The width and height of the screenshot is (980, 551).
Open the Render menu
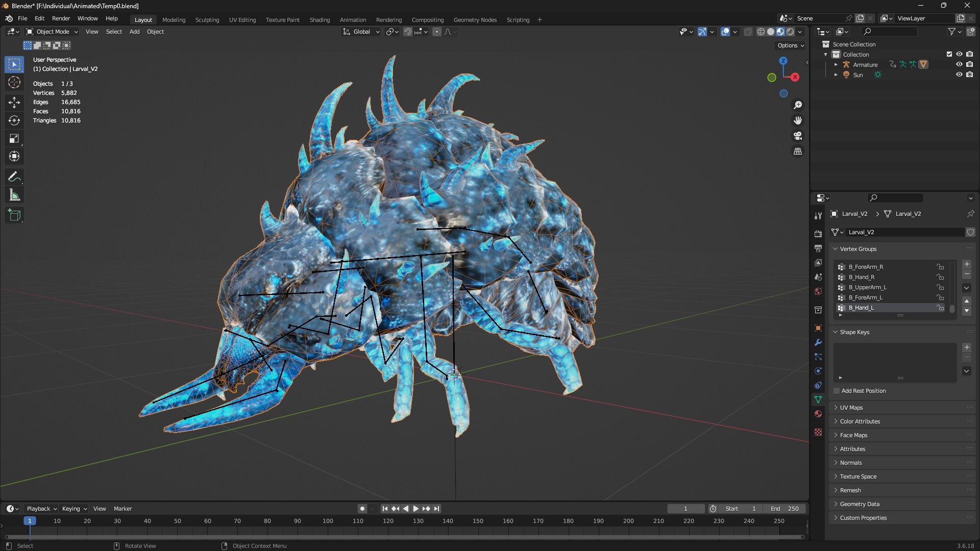click(x=61, y=18)
